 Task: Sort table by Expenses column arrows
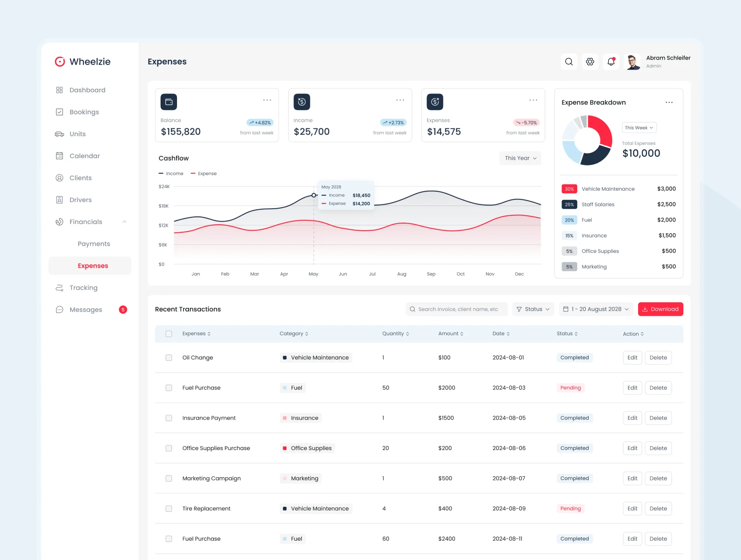(x=209, y=334)
